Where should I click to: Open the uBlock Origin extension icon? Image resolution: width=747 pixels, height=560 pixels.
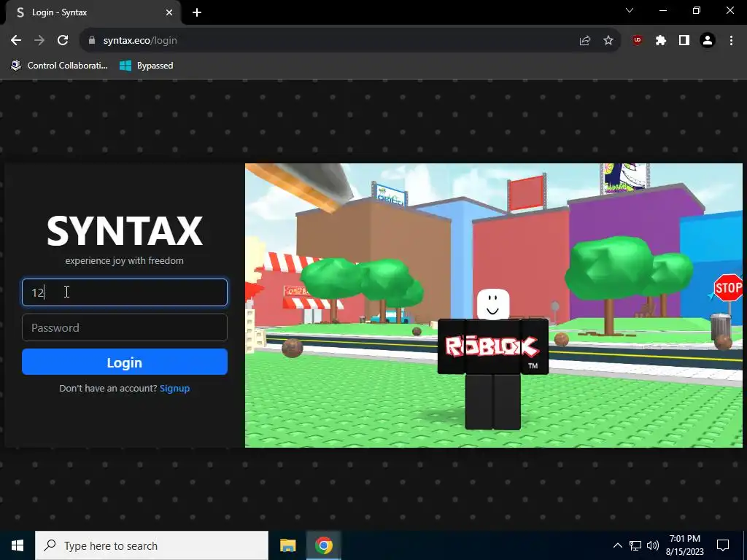(638, 41)
